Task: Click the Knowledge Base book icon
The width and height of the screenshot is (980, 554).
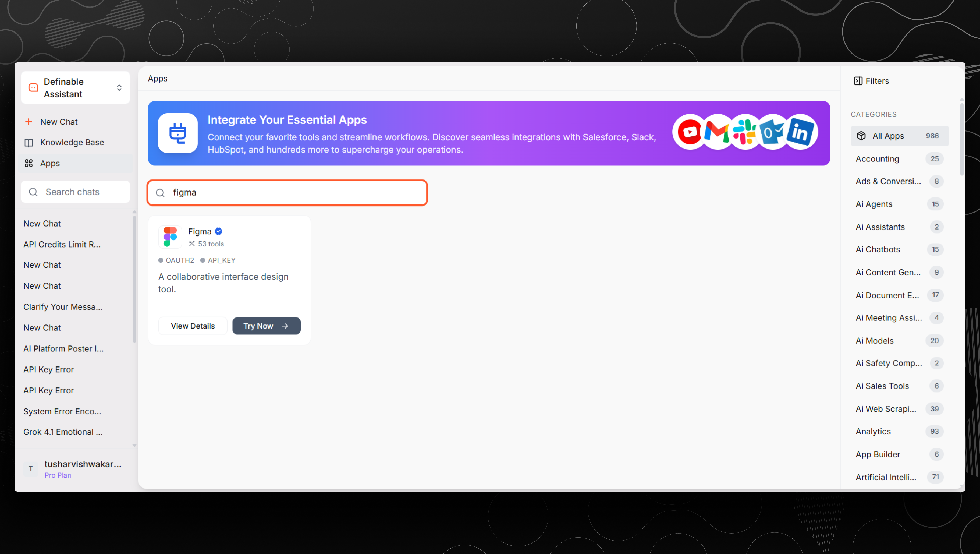Action: pos(29,142)
